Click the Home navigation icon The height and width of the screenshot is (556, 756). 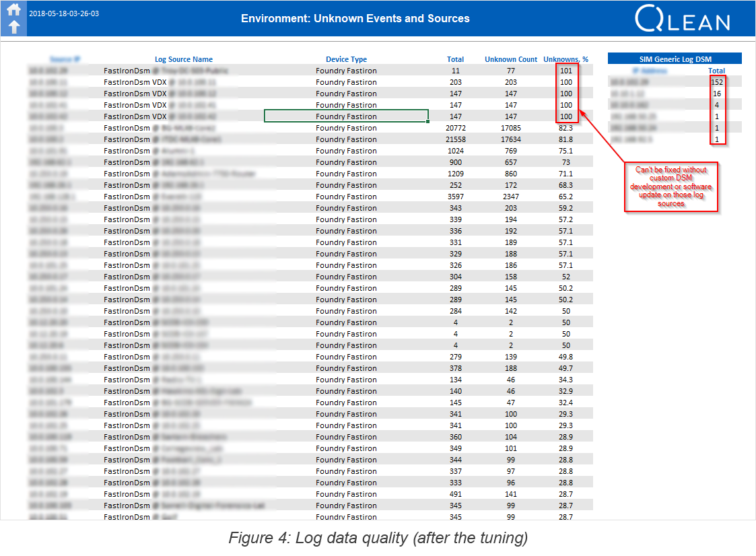13,9
